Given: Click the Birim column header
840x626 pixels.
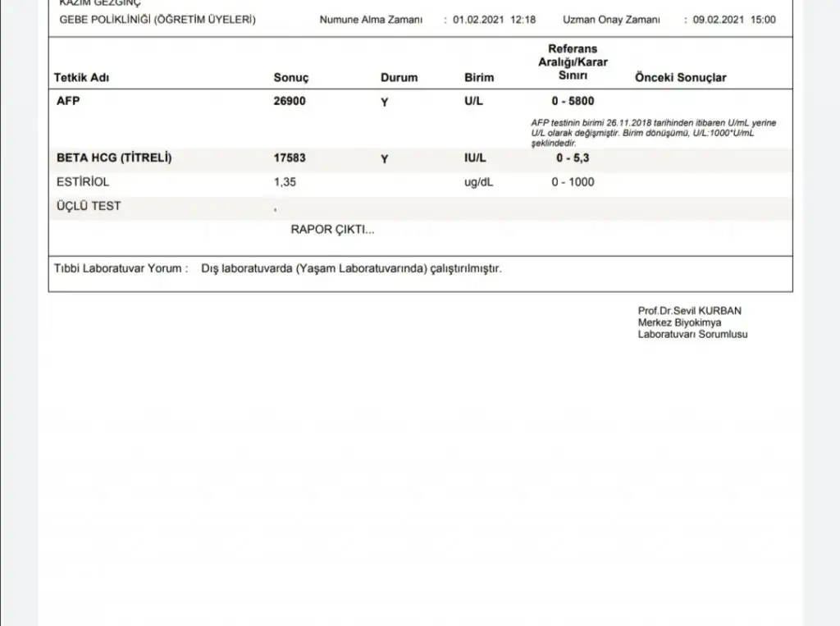Looking at the screenshot, I should point(479,77).
